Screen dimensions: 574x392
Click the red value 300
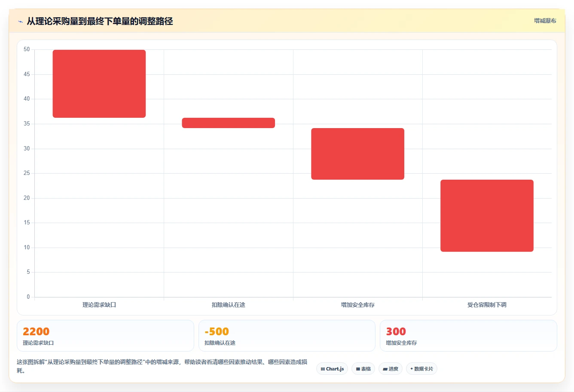(x=396, y=331)
